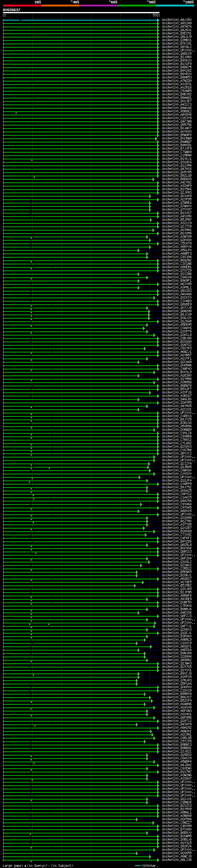
Task: Click the red ~20% identity legend segment
Action: (x=22, y=6)
